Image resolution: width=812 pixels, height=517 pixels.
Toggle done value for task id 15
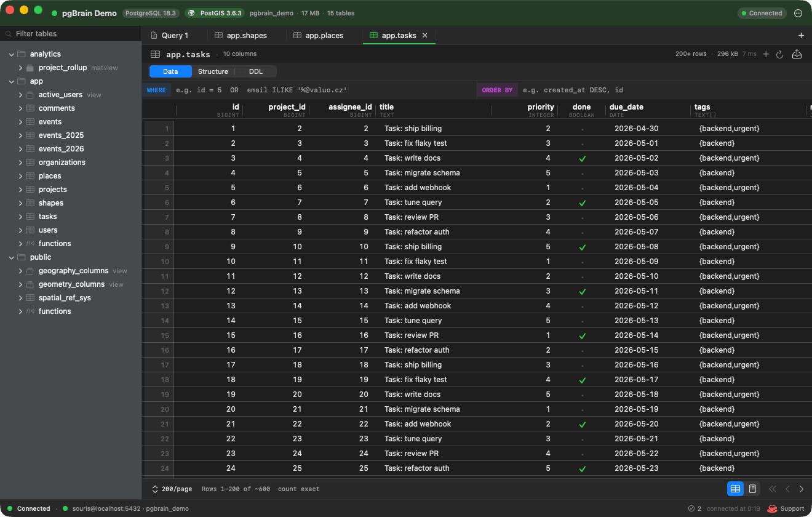pyautogui.click(x=582, y=336)
